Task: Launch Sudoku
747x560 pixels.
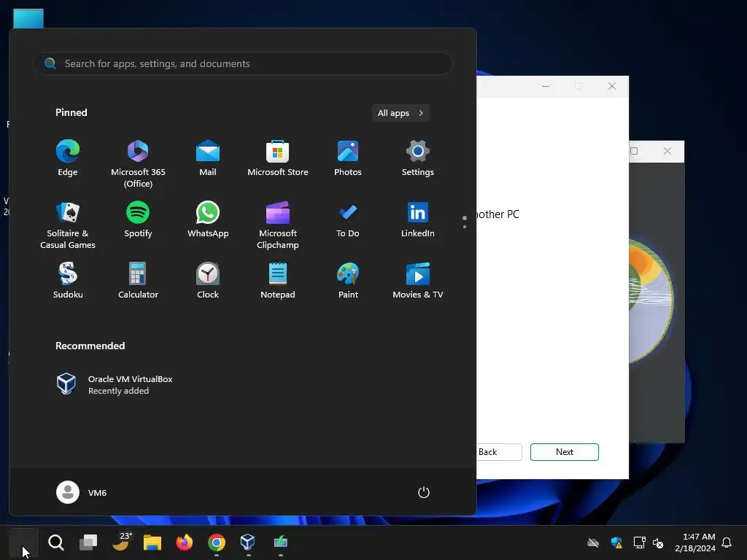Action: [68, 281]
